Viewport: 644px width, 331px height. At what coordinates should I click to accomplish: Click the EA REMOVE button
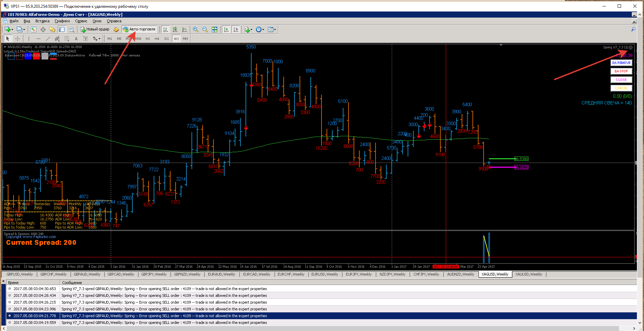[x=621, y=63]
